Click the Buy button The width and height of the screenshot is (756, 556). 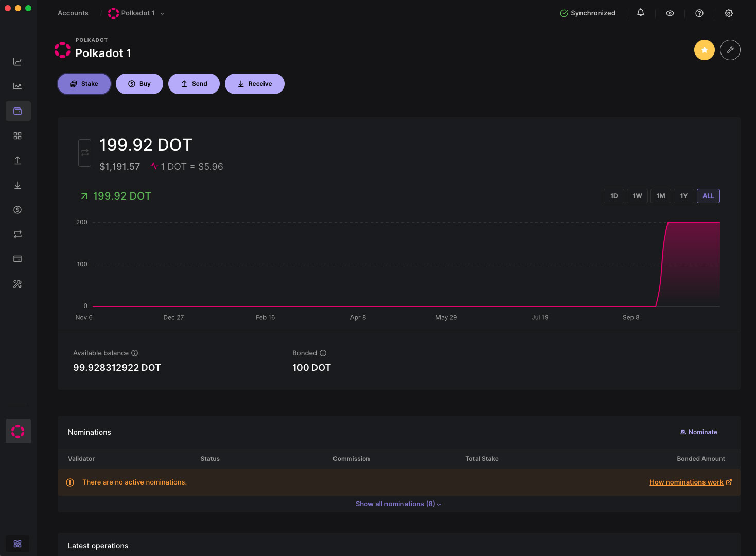click(x=139, y=84)
